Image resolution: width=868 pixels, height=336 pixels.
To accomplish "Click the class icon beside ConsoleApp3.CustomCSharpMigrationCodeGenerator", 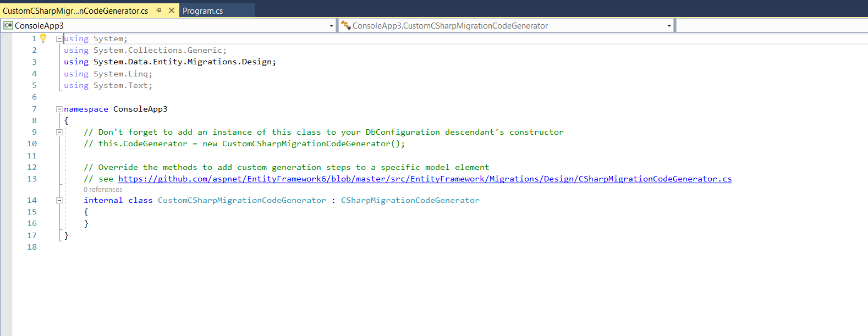I will click(345, 25).
